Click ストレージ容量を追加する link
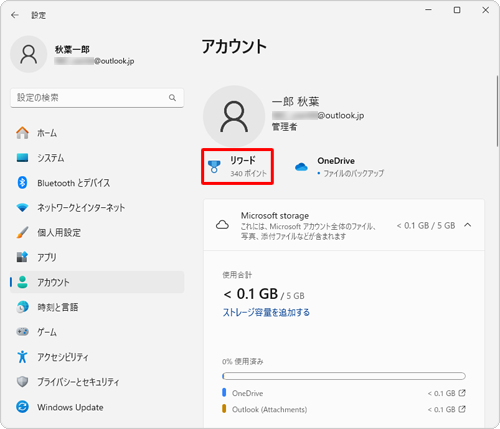This screenshot has height=429, width=500. point(266,312)
